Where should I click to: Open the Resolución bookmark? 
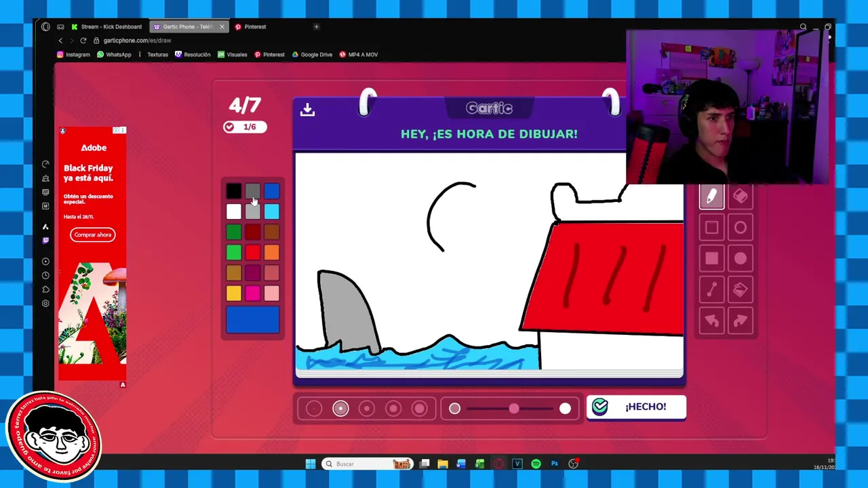[193, 54]
